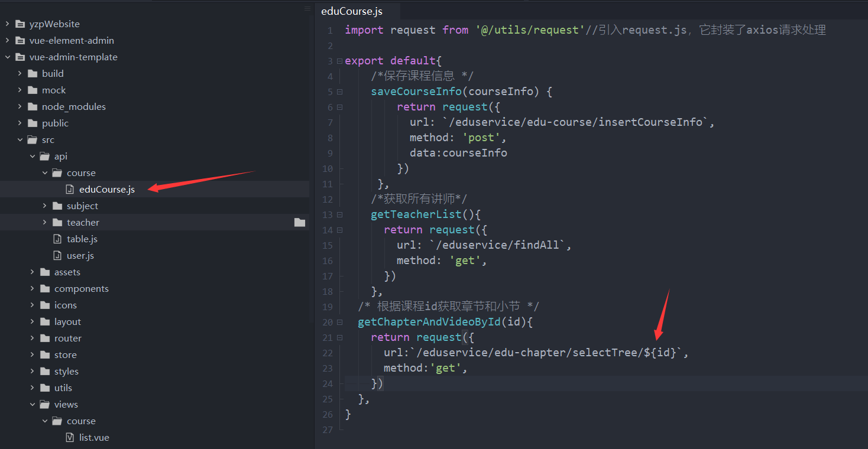Click the styles folder icon
The height and width of the screenshot is (449, 868).
(x=45, y=372)
